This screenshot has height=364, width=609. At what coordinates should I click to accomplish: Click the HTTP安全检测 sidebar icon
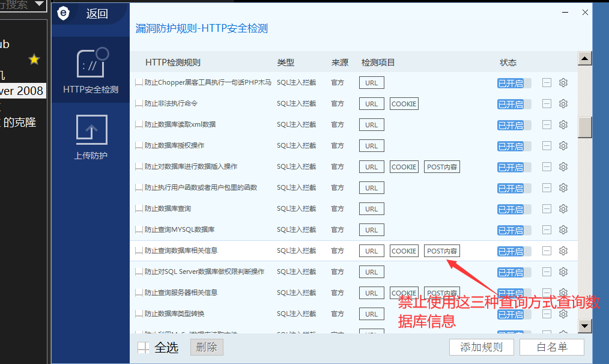[91, 63]
